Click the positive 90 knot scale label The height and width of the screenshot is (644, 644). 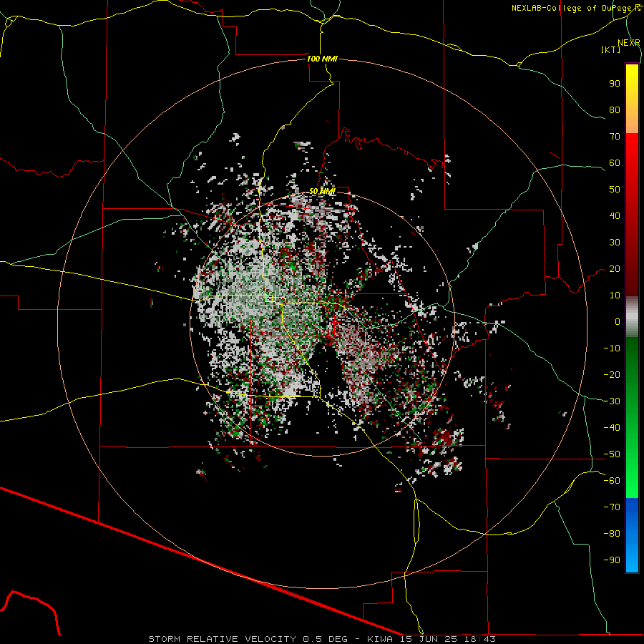(615, 84)
